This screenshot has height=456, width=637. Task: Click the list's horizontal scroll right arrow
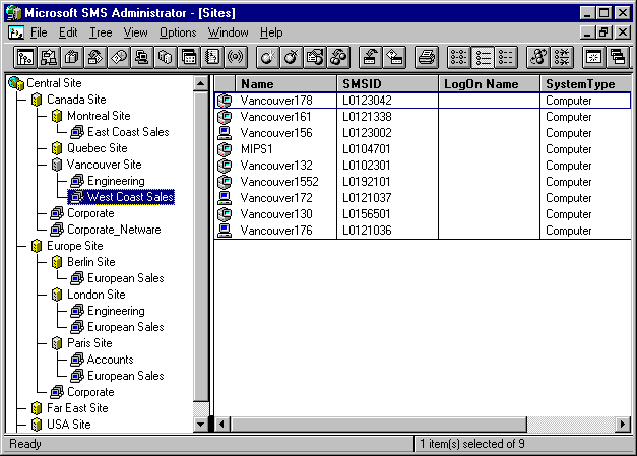pos(625,424)
